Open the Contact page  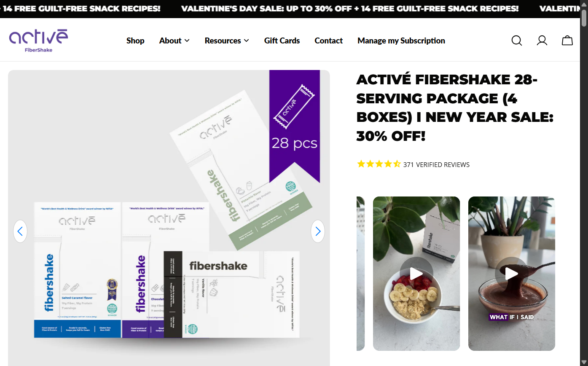coord(328,40)
